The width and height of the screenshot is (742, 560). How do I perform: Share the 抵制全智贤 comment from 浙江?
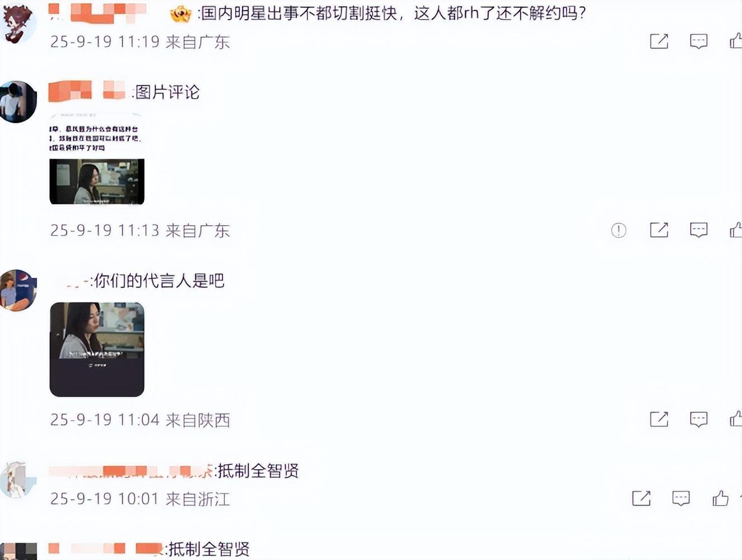point(641,498)
